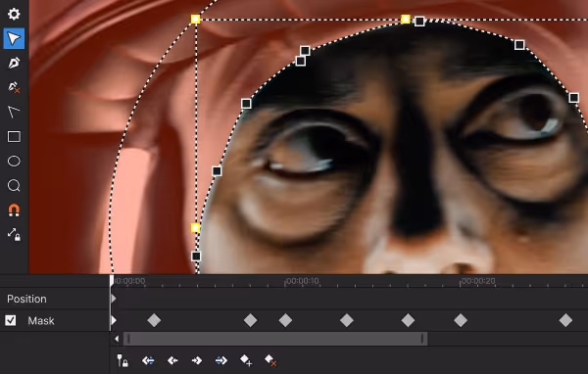Toggle the lock aspect ratio icon
The image size is (588, 374).
tap(14, 235)
